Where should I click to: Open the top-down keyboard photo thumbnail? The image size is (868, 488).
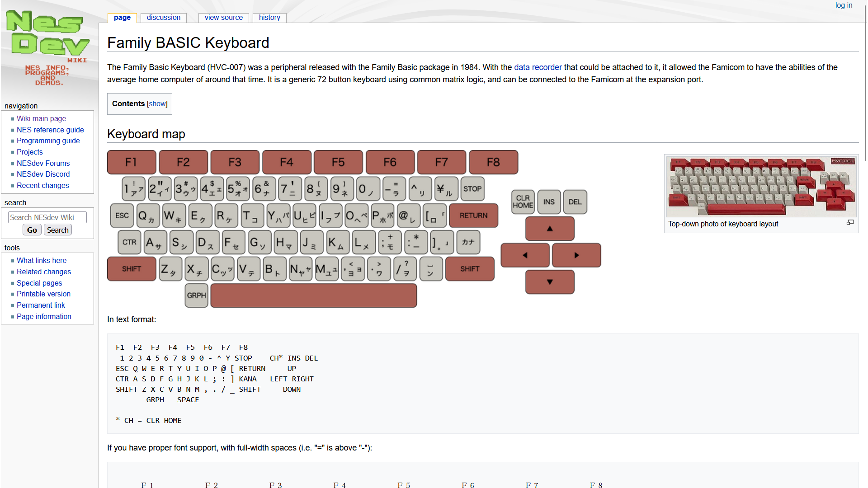761,187
